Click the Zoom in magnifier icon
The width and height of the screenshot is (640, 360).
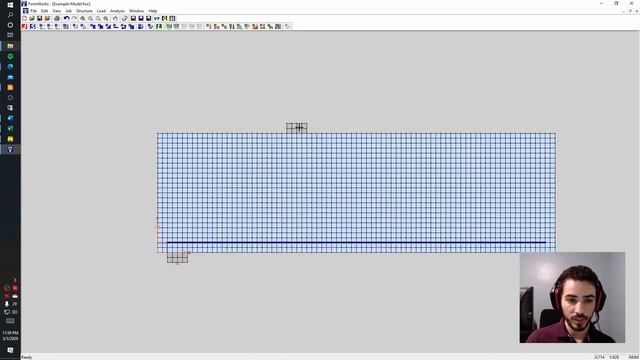(83, 18)
